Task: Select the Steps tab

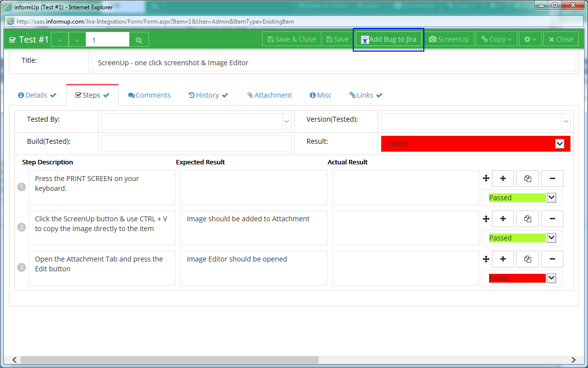Action: (x=92, y=95)
